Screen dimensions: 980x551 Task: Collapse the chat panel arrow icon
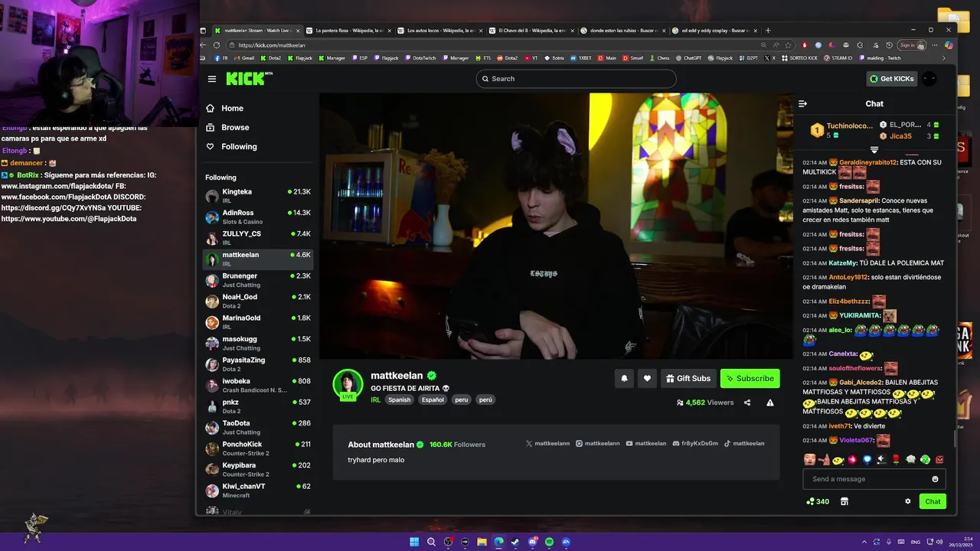(802, 103)
